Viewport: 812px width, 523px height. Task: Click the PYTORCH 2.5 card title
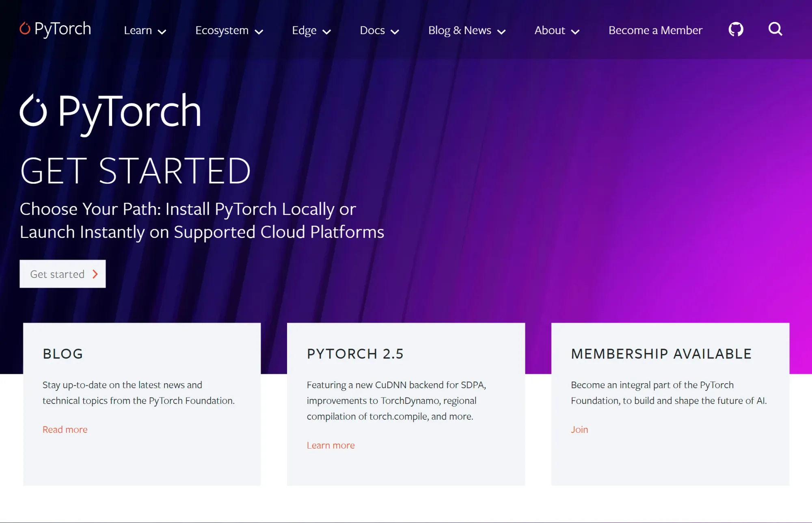[x=356, y=354]
